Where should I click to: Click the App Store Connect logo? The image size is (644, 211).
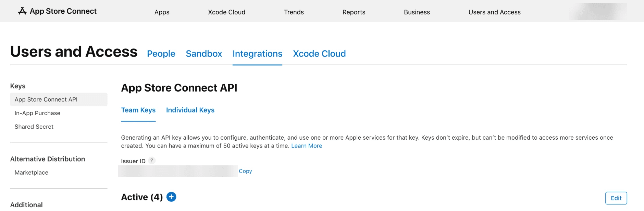57,11
